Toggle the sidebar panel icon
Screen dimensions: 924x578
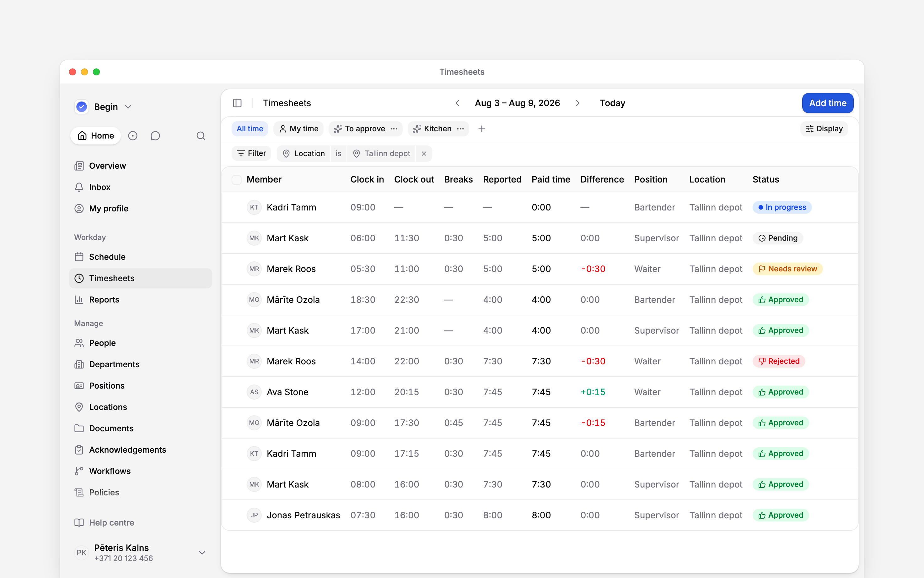click(237, 103)
